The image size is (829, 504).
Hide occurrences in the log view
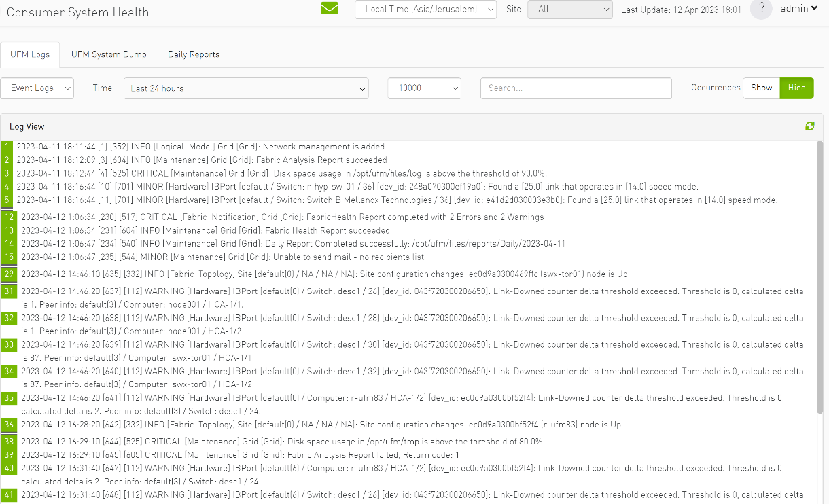pos(796,88)
